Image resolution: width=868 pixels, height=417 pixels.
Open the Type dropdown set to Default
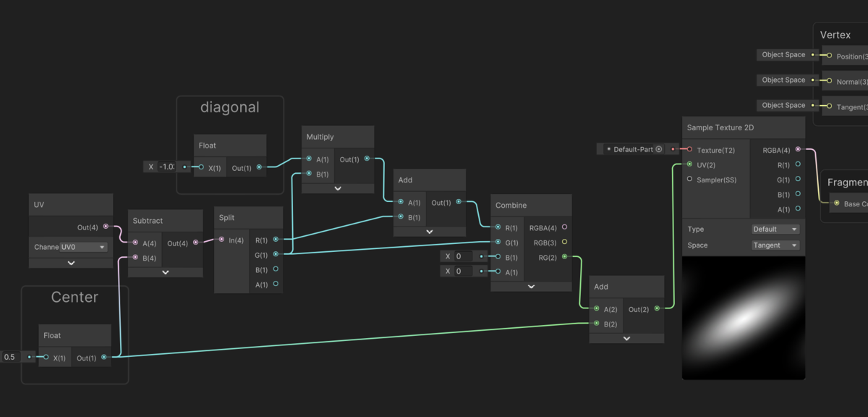[775, 229]
